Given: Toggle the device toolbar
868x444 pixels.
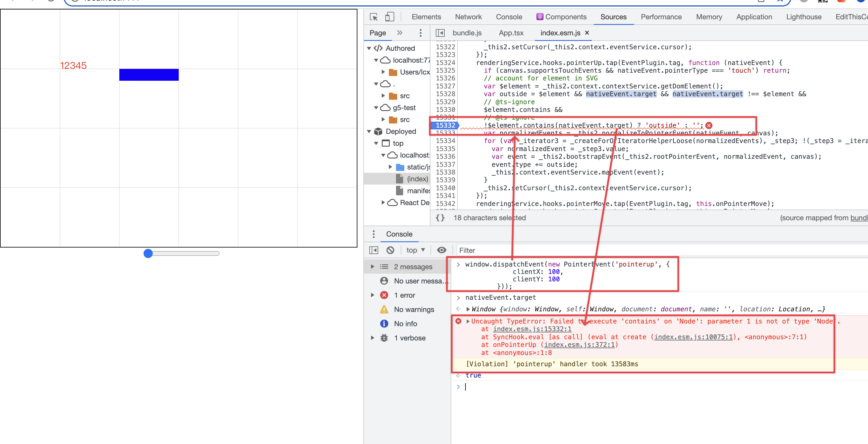Looking at the screenshot, I should click(x=389, y=17).
